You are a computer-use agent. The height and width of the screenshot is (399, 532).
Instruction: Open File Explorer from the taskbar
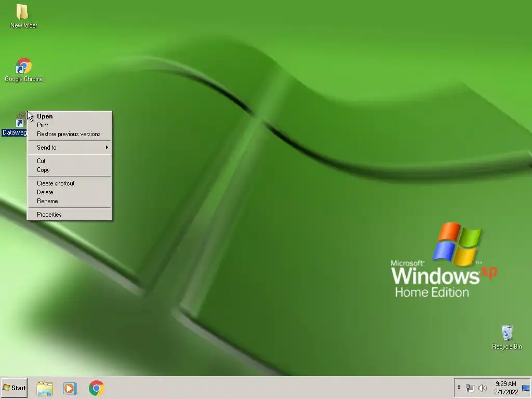pos(45,388)
